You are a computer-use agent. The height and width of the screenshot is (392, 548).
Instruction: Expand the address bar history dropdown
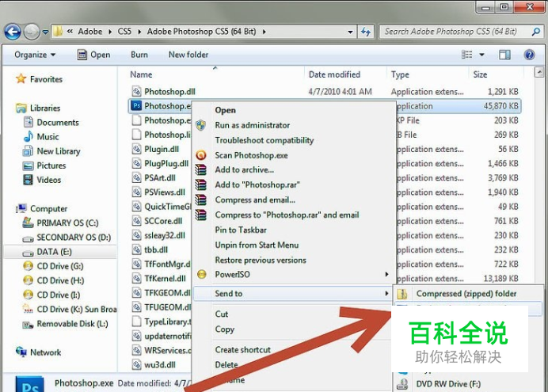click(350, 32)
